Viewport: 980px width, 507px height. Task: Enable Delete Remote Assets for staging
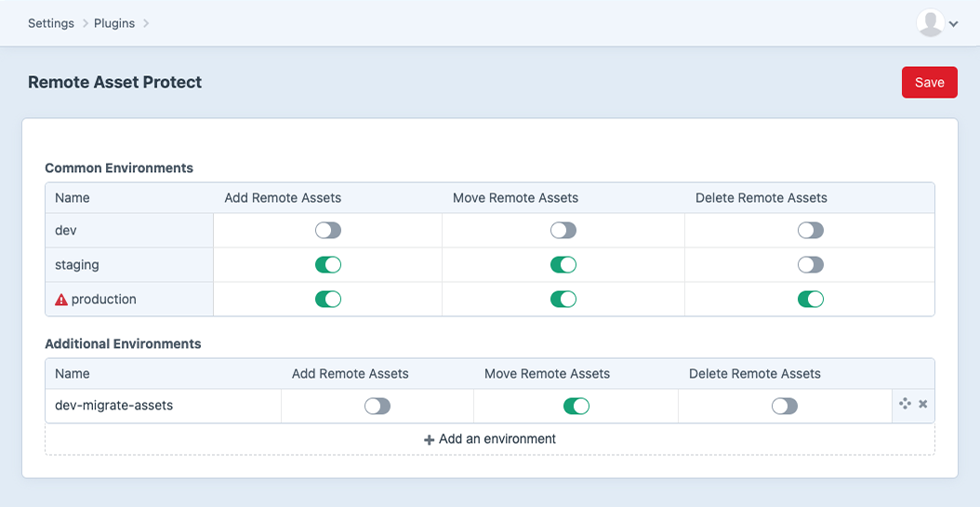(x=811, y=265)
